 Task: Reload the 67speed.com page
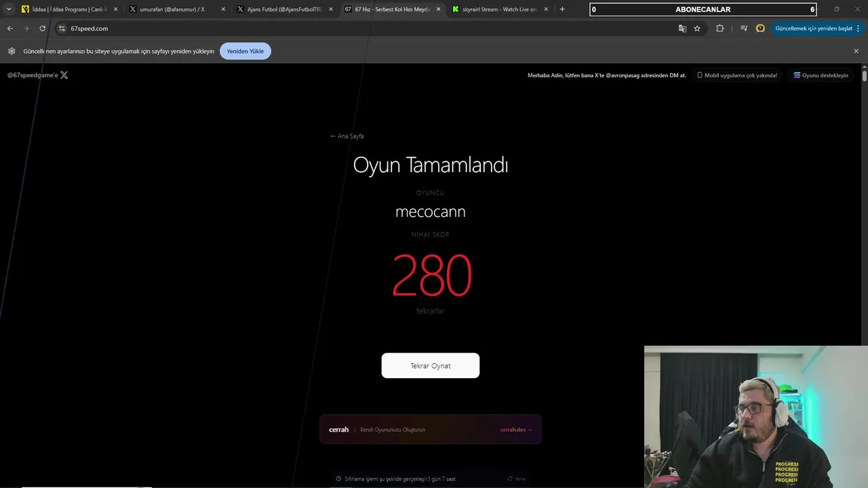[x=42, y=28]
